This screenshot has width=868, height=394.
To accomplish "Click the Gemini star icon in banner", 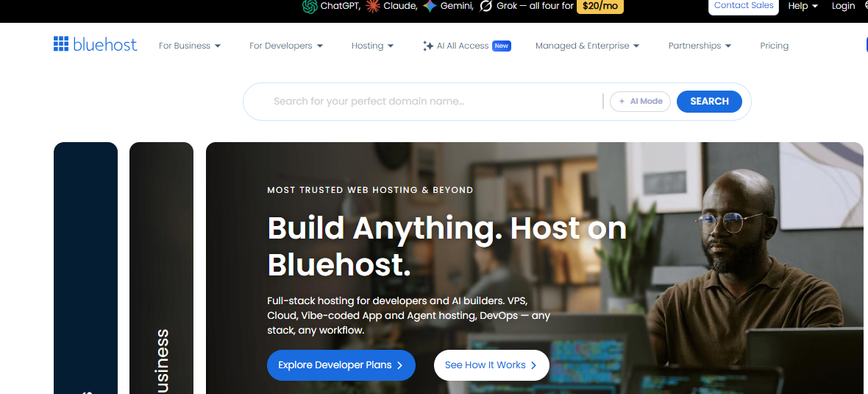I will tap(430, 6).
